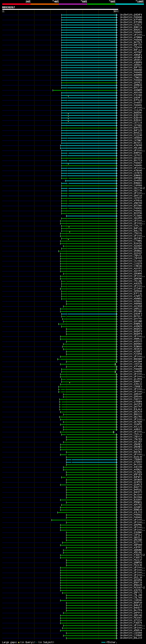The image size is (146, 644).
Task: Select hit UniRef100_Q0EAF4
Action: [131, 15]
